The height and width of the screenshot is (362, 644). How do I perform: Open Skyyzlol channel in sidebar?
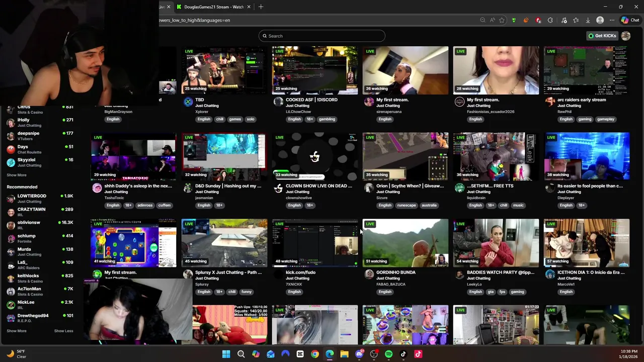[40, 162]
